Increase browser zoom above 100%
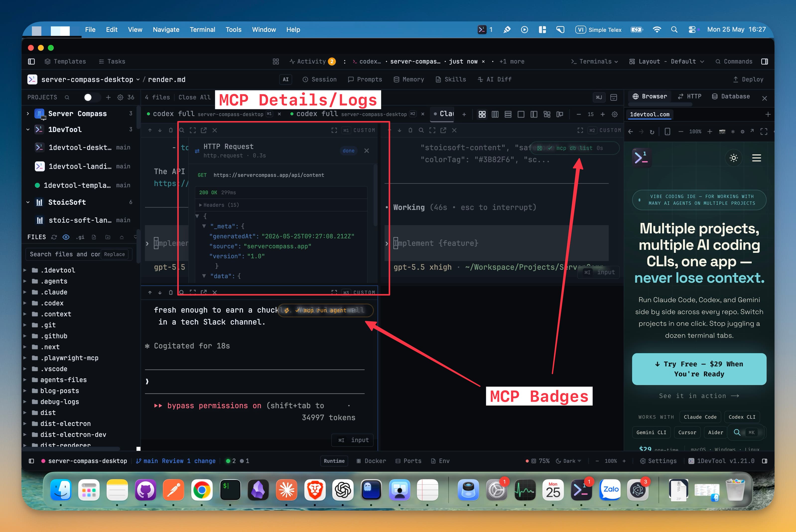This screenshot has height=532, width=796. click(710, 132)
